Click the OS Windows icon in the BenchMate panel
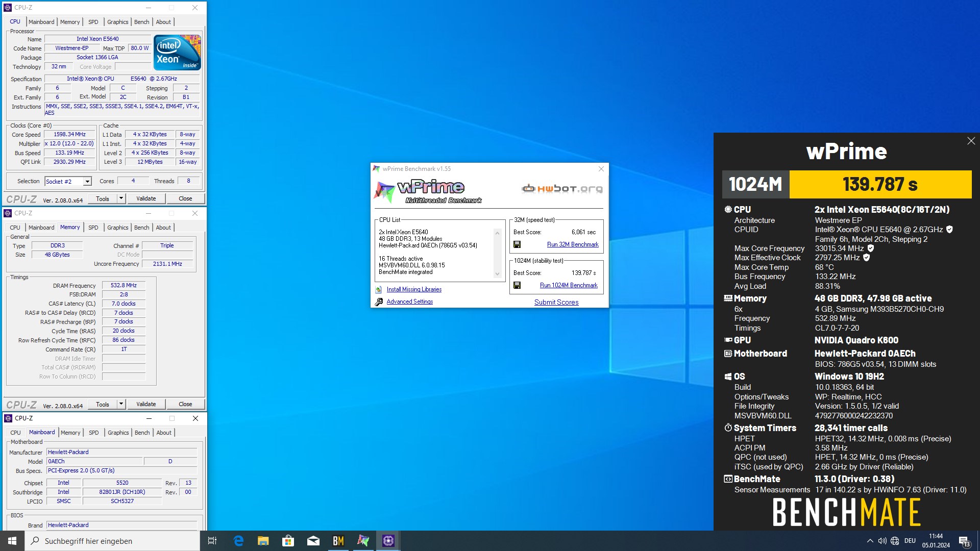 click(728, 377)
